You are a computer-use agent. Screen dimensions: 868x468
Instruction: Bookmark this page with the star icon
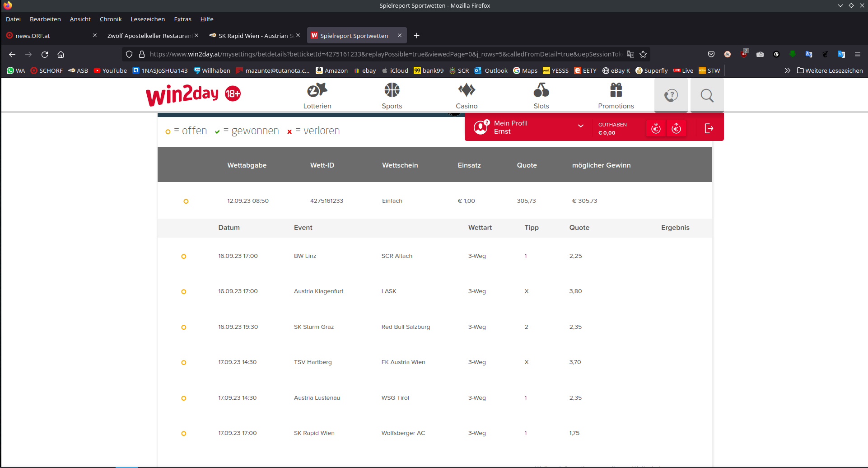[643, 54]
